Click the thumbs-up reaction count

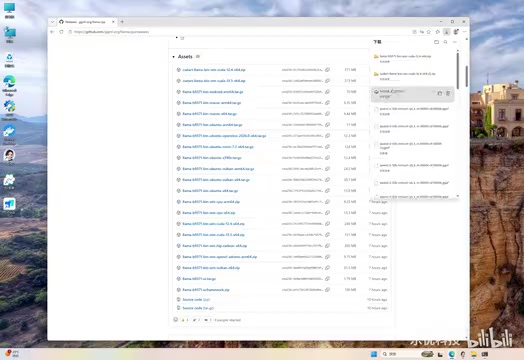point(185,320)
